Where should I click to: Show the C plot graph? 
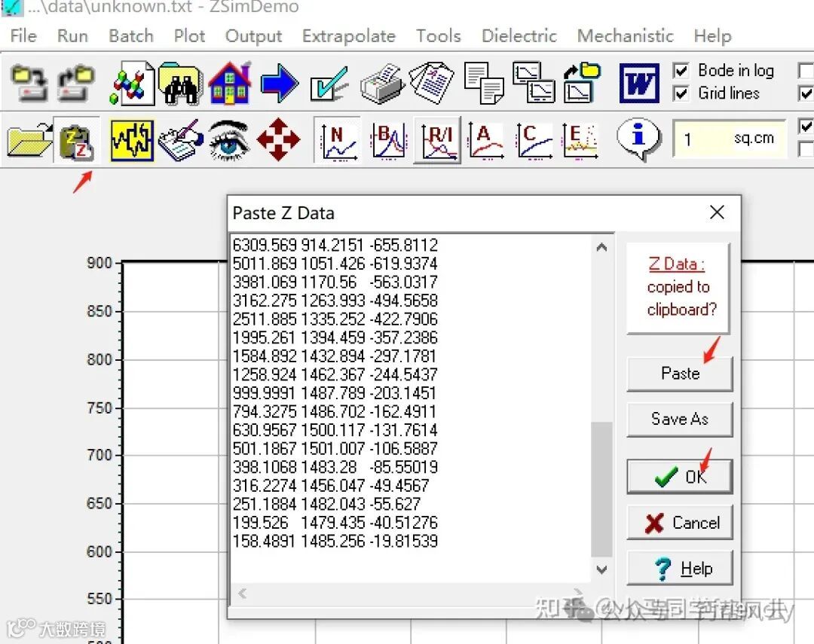[x=533, y=140]
